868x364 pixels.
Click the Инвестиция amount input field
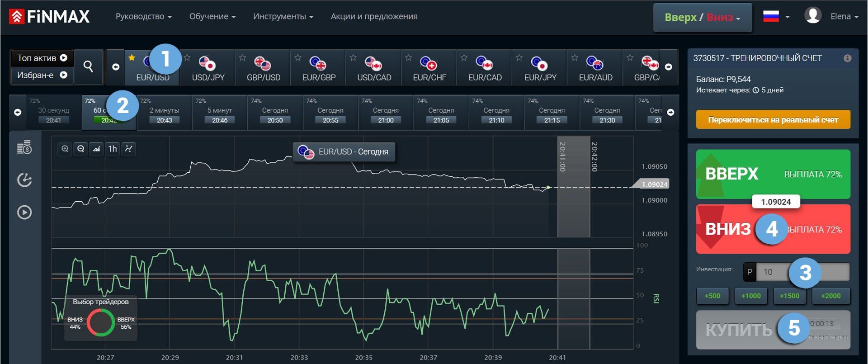click(x=802, y=272)
